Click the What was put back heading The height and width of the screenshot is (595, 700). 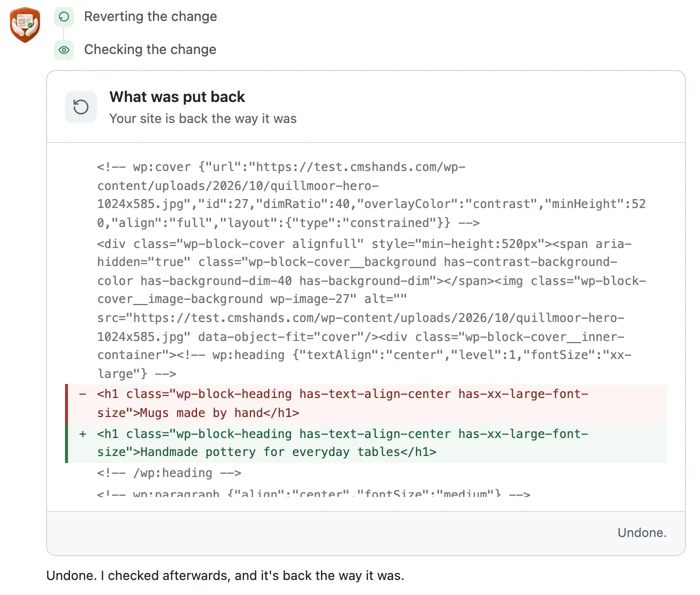click(177, 96)
